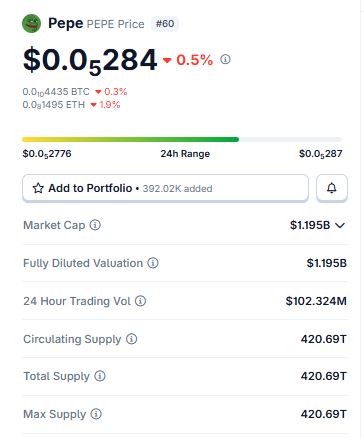This screenshot has height=438, width=364.
Task: Click the $1.195B market cap value
Action: (310, 225)
